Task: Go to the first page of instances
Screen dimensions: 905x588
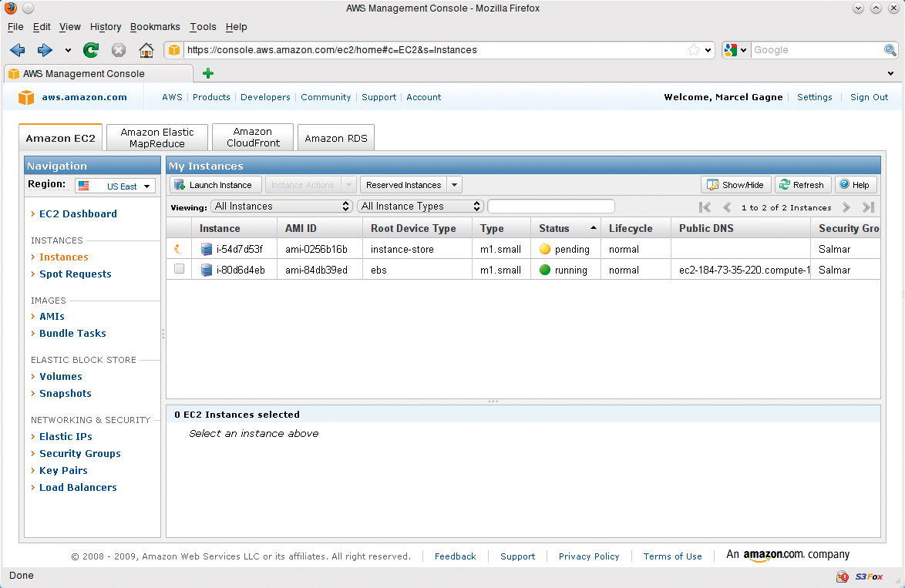Action: [705, 207]
